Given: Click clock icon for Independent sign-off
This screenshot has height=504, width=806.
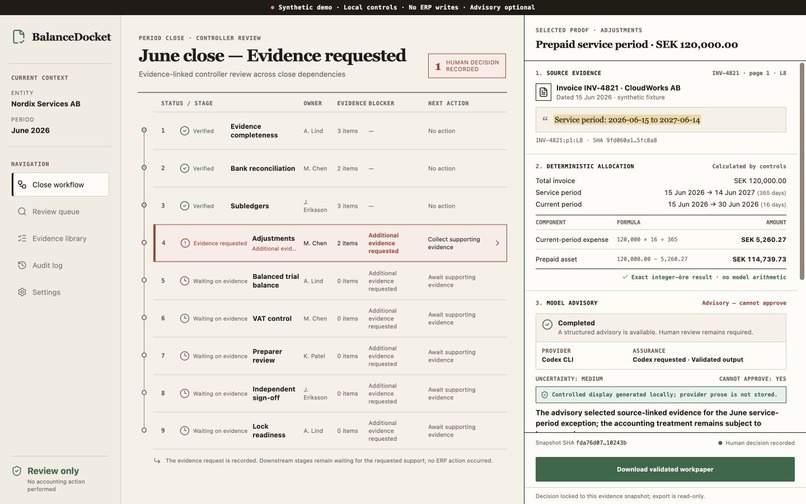Looking at the screenshot, I should click(185, 393).
